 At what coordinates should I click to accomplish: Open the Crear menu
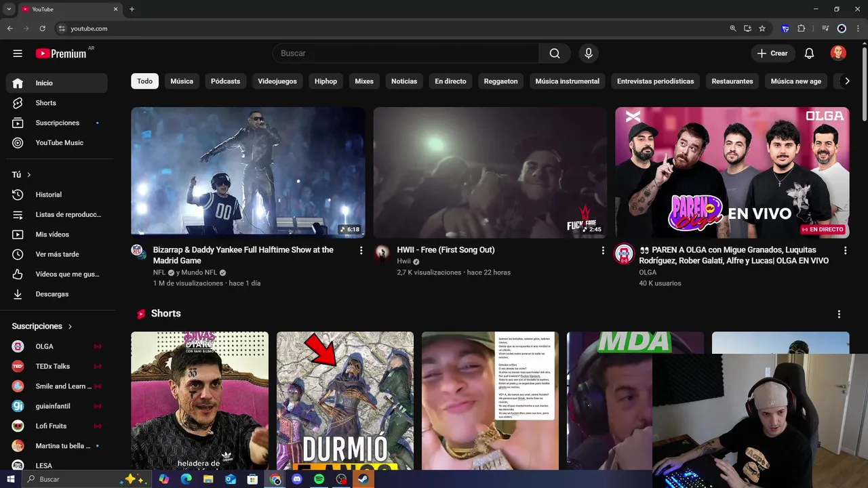coord(772,54)
